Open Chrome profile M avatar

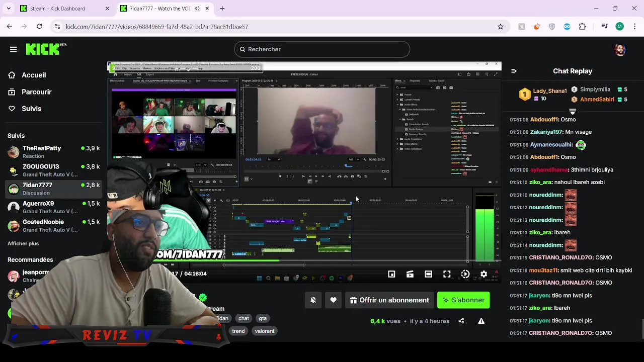[x=619, y=27]
